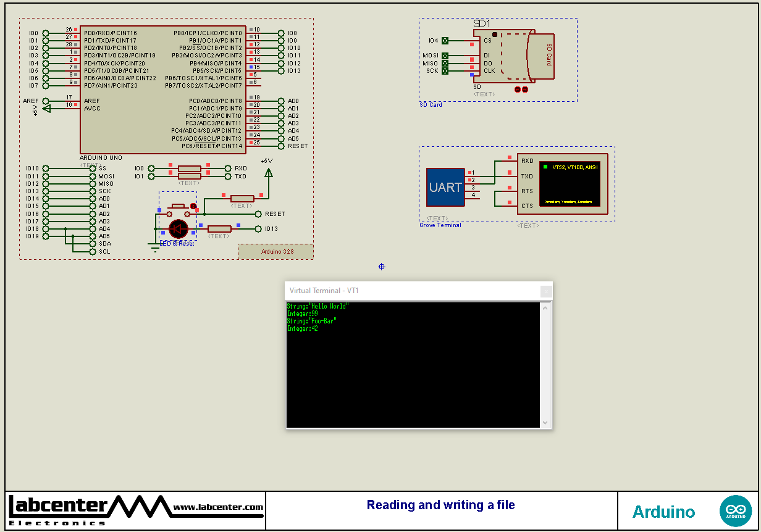Screen dimensions: 761x532
Task: Click the Arduino logo in the title block
Action: pyautogui.click(x=736, y=510)
